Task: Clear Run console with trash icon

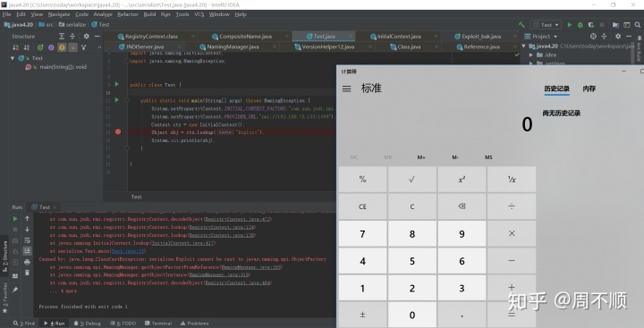Action: point(27,273)
